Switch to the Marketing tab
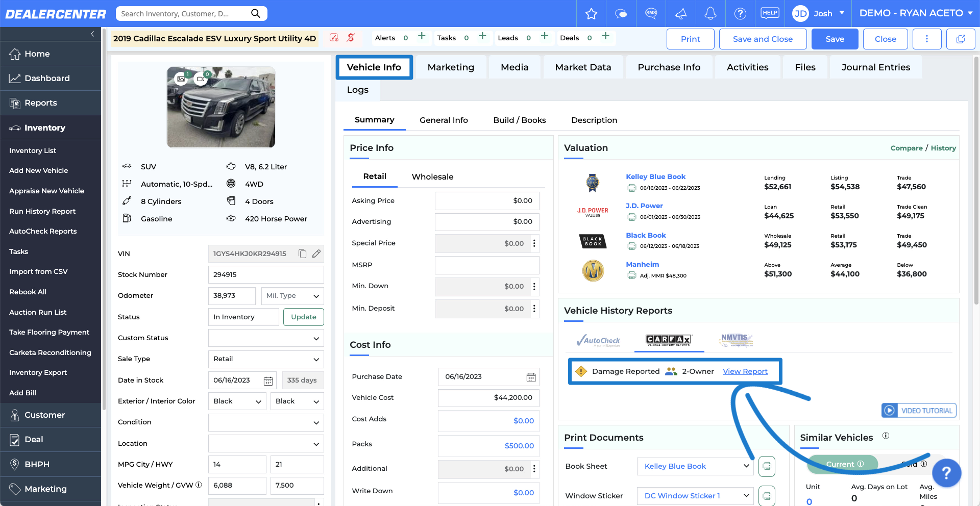This screenshot has height=506, width=980. click(x=451, y=67)
